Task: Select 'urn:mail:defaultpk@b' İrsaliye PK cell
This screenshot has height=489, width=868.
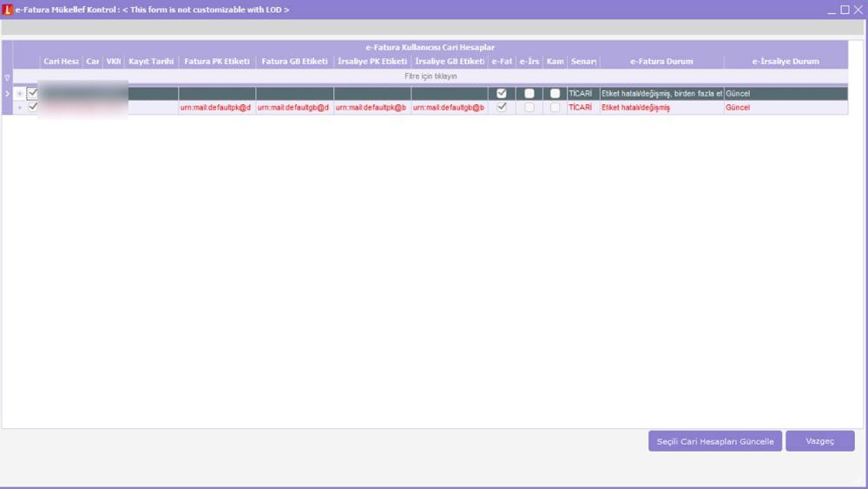Action: pos(372,108)
